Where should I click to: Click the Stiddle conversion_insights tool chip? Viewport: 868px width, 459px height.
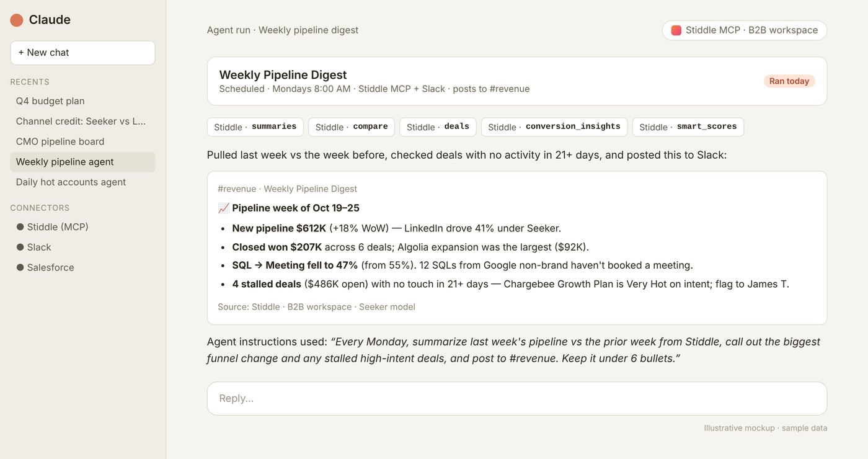[x=554, y=127]
